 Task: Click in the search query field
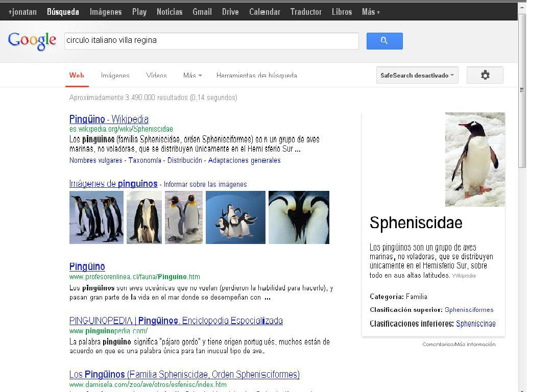(211, 41)
